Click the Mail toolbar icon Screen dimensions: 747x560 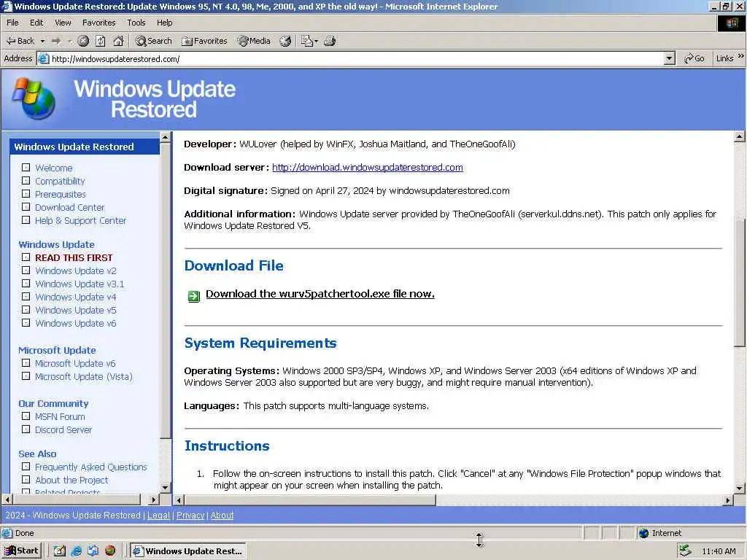[x=306, y=41]
